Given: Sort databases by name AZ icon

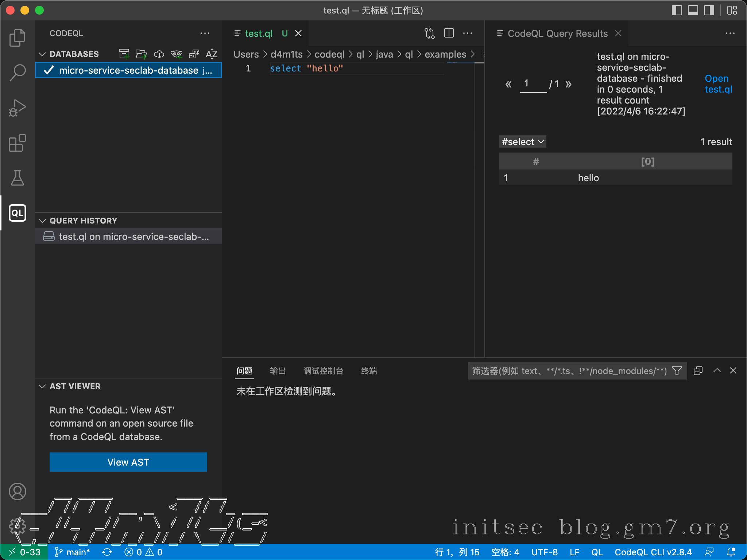Looking at the screenshot, I should click(x=212, y=54).
